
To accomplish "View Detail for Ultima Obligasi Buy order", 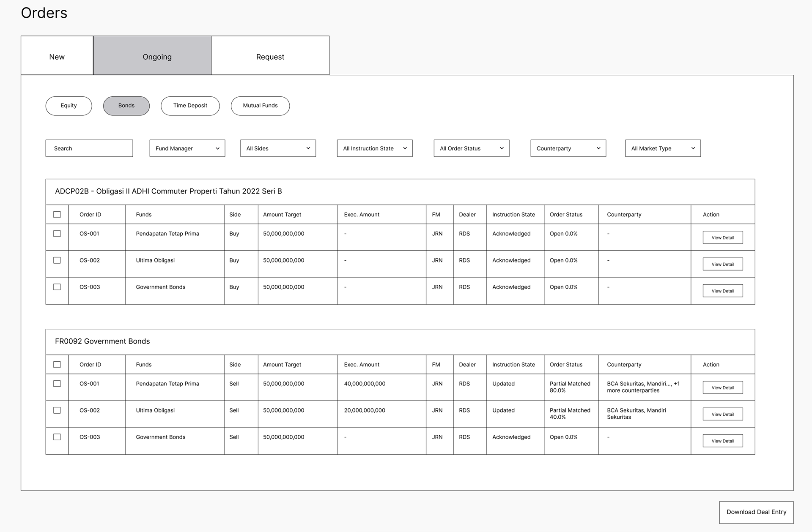I will coord(722,264).
